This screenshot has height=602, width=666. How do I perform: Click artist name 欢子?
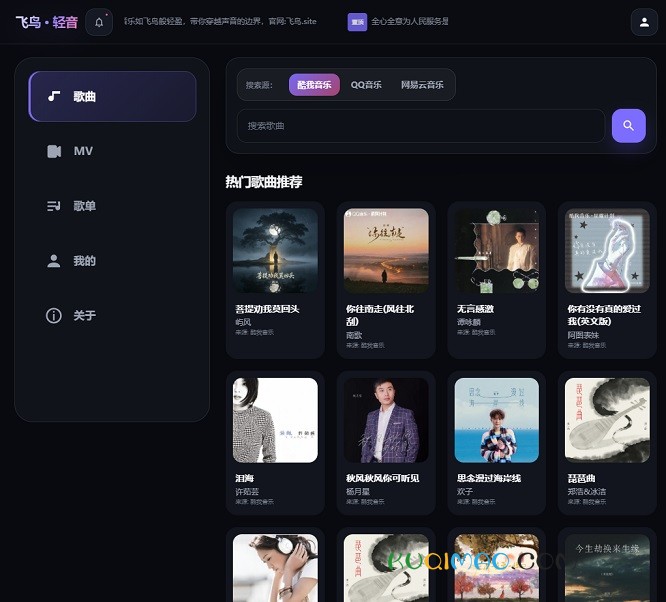click(465, 492)
